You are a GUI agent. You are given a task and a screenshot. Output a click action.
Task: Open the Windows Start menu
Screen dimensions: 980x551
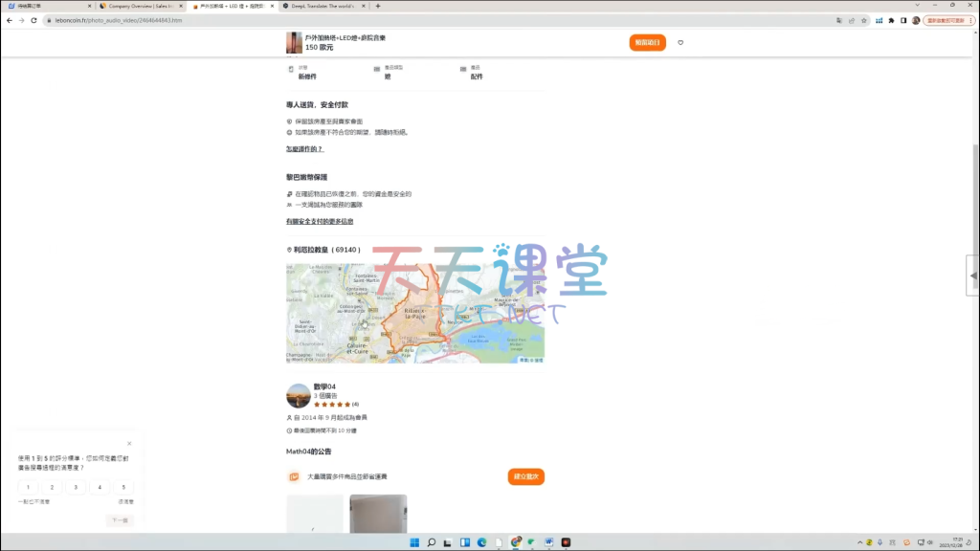(414, 542)
